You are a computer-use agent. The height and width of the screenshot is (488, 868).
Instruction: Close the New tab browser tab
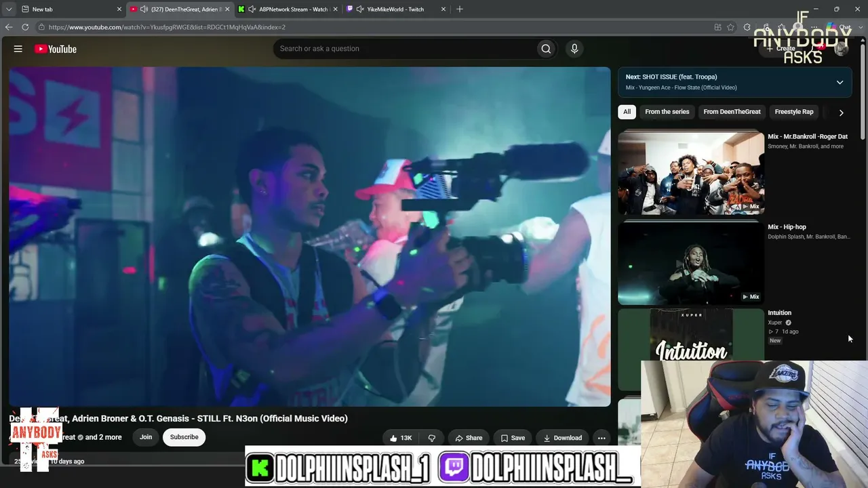coord(119,9)
